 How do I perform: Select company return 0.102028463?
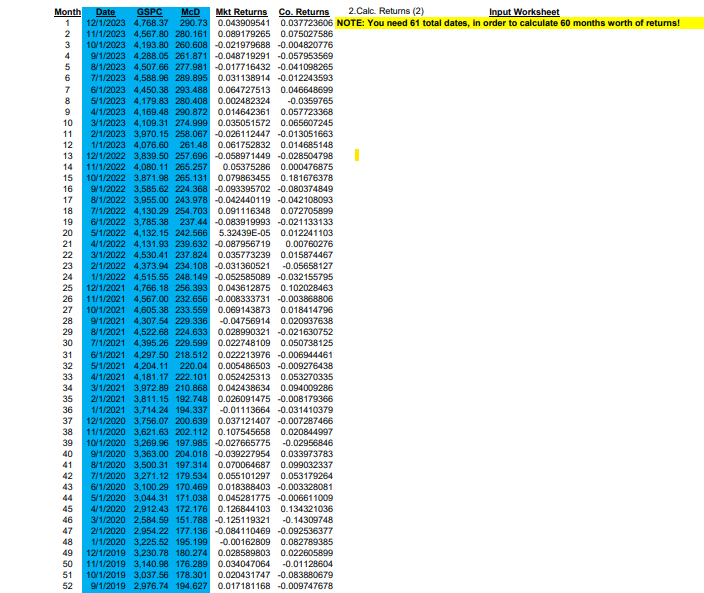(307, 288)
